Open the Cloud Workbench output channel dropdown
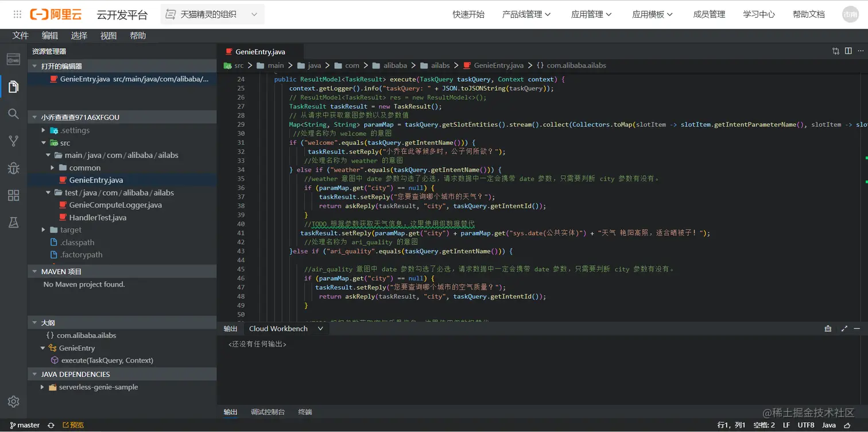 286,329
